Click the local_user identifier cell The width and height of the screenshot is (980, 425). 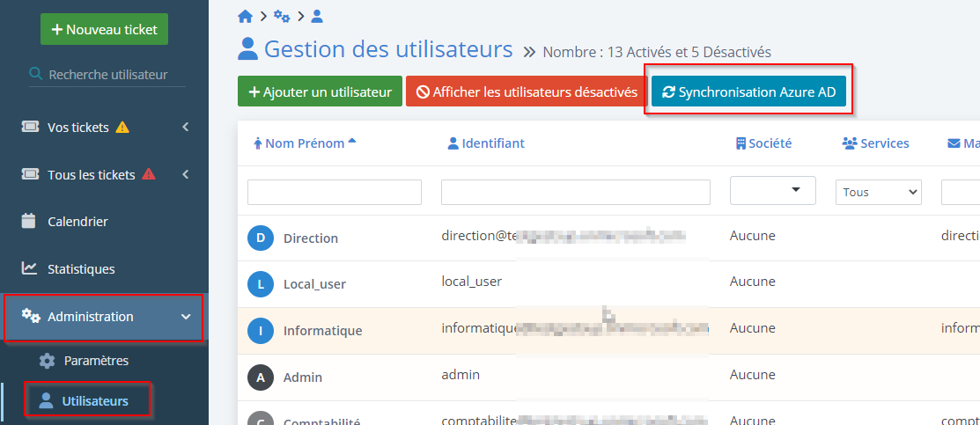[471, 282]
